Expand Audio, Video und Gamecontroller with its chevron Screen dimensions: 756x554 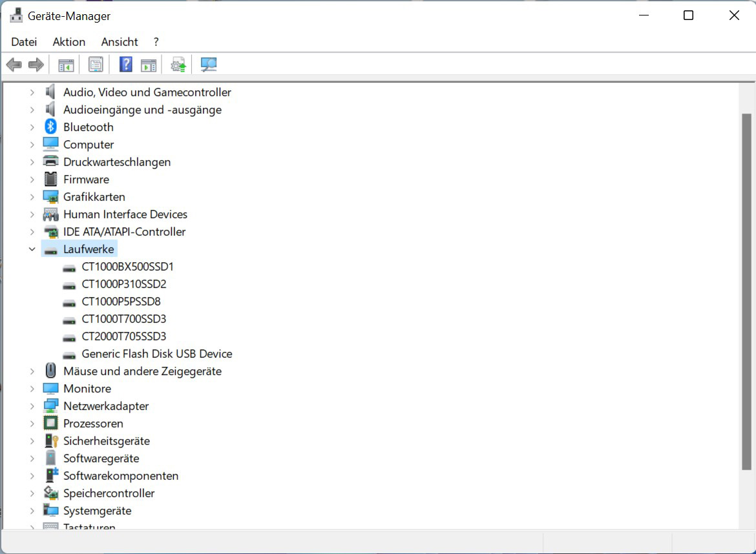[32, 92]
